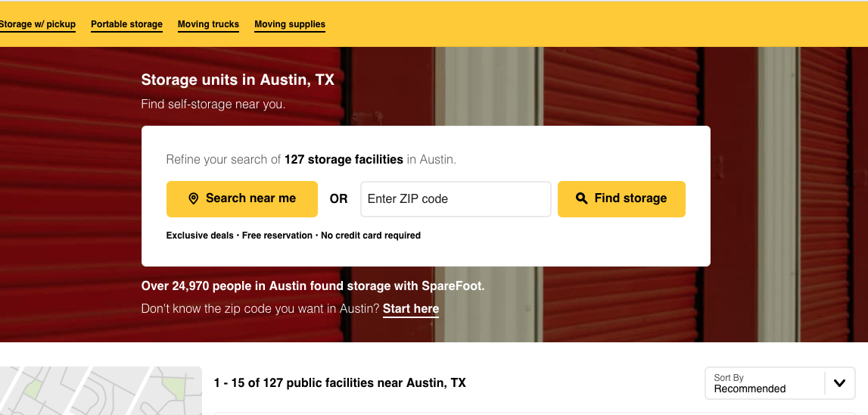Click the Search near me button
Viewport: 868px width, 415px height.
242,199
